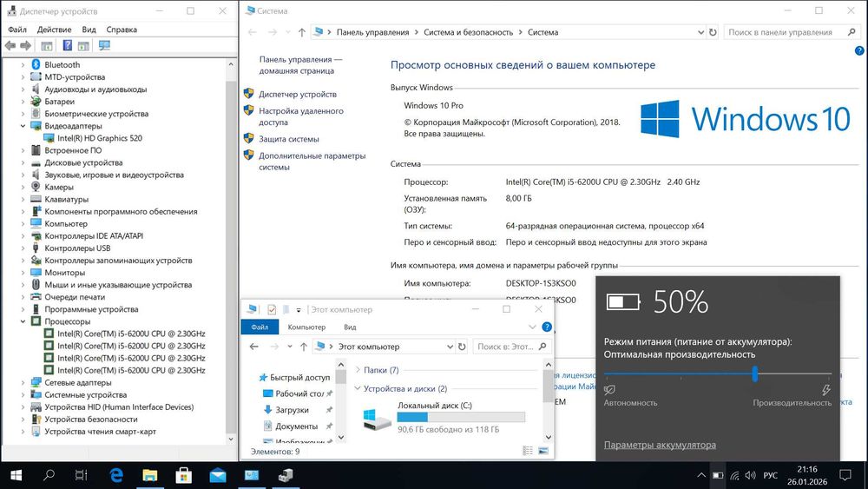Click the help question mark in Система window

click(x=859, y=50)
